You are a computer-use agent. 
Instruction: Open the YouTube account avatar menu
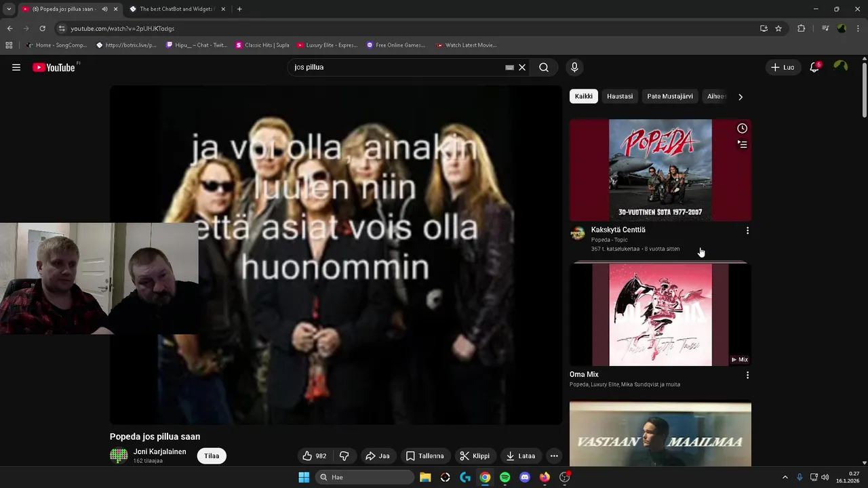840,66
